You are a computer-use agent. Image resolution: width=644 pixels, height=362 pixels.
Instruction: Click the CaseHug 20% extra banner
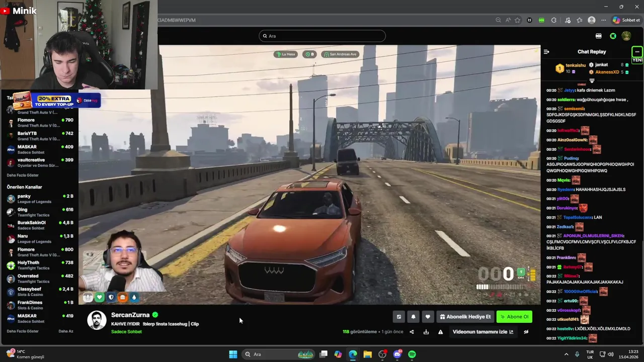(x=56, y=101)
